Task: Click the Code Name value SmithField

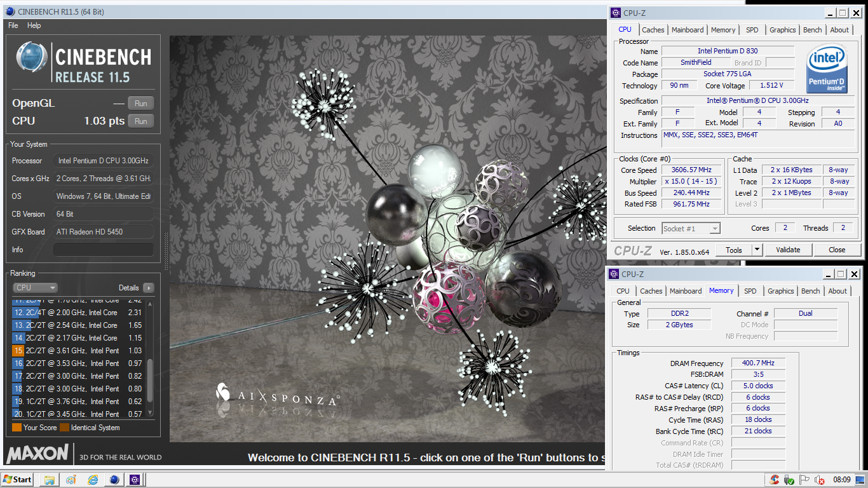Action: [x=696, y=62]
